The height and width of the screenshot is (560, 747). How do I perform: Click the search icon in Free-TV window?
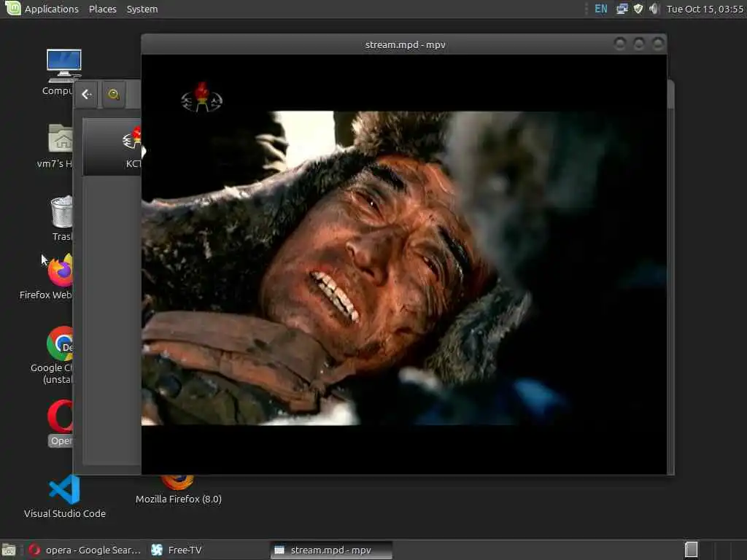tap(113, 94)
